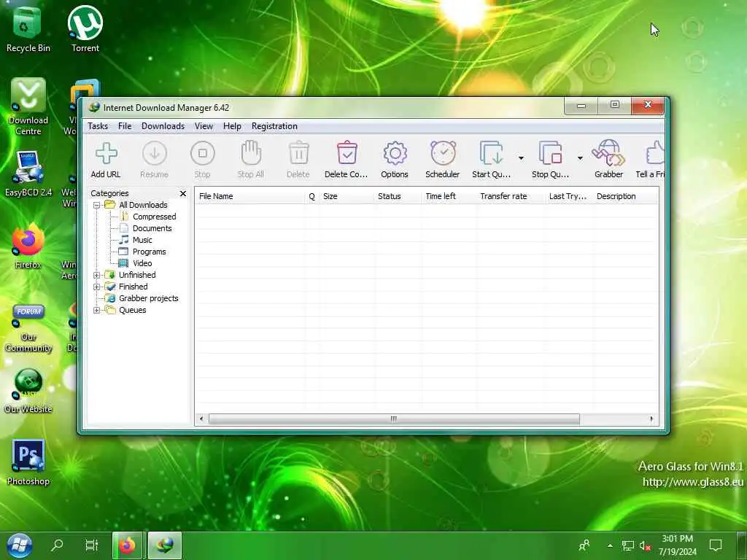747x560 pixels.
Task: Select the Photoshop desktop icon
Action: click(x=28, y=462)
